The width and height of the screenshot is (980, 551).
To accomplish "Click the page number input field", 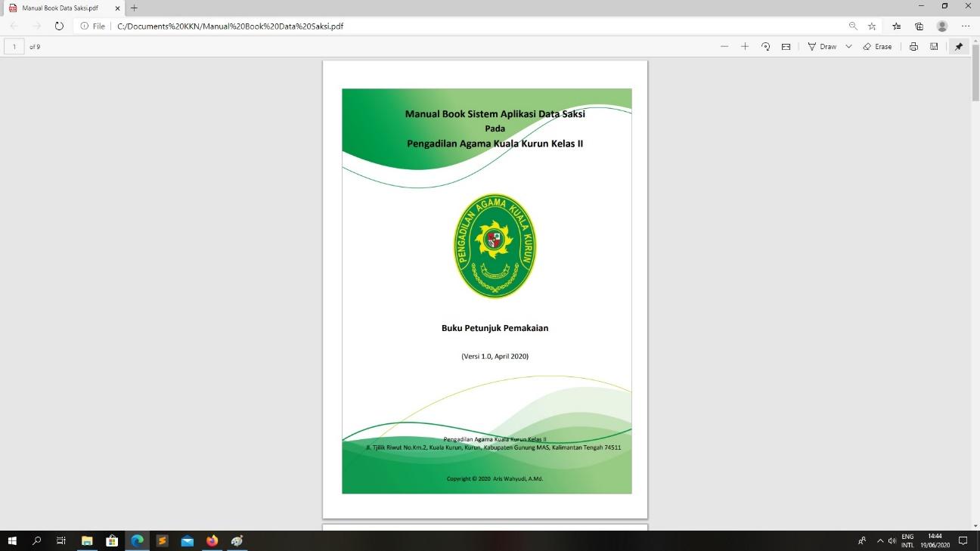I will click(14, 46).
